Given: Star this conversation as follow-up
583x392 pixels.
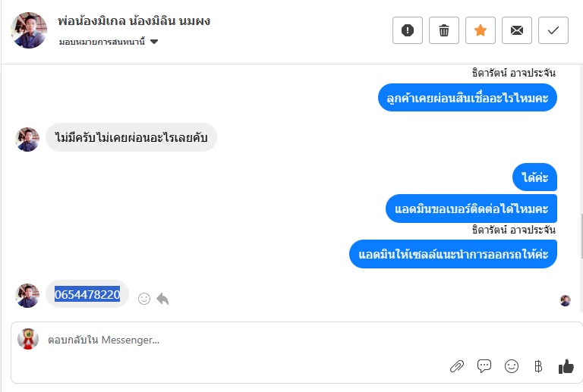Looking at the screenshot, I should 481,30.
